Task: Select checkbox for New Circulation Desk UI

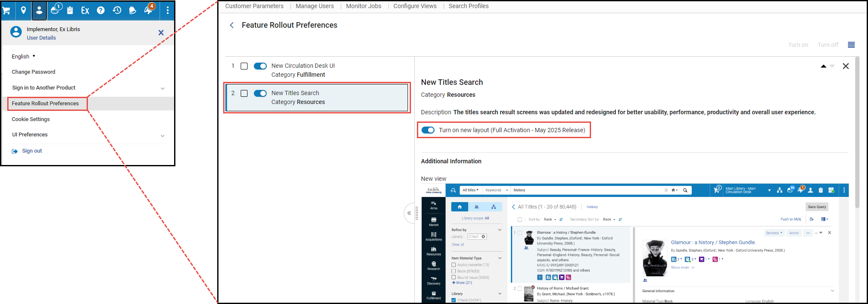Action: (244, 66)
